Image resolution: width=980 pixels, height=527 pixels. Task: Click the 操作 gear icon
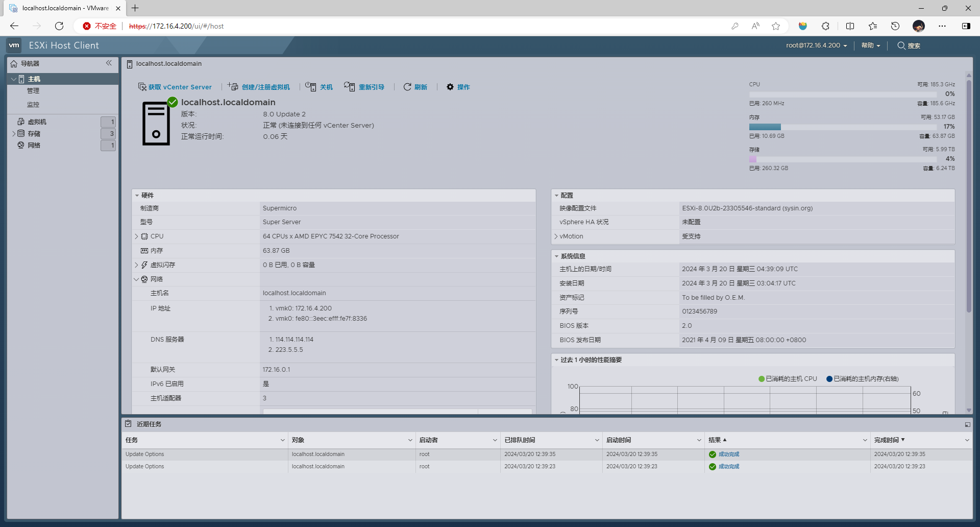tap(450, 87)
